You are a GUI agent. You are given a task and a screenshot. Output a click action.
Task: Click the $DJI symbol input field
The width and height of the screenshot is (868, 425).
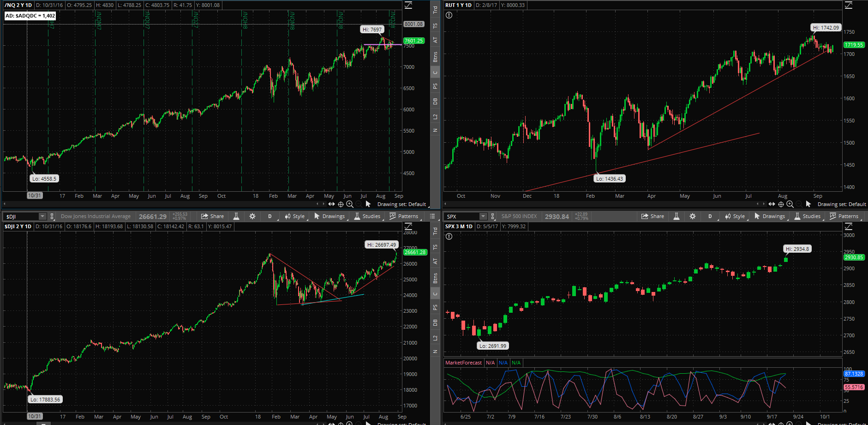click(x=21, y=216)
